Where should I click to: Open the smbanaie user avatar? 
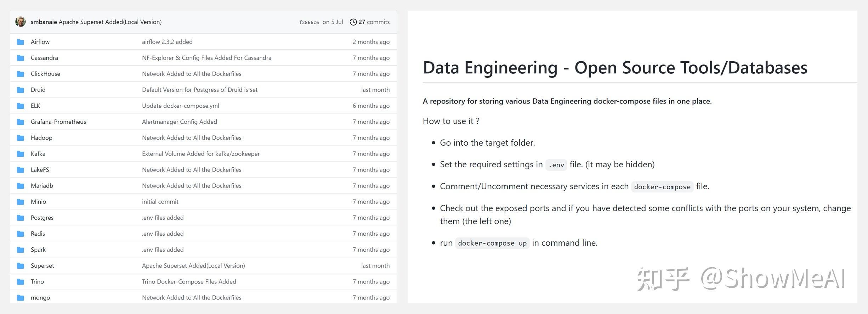coord(21,22)
